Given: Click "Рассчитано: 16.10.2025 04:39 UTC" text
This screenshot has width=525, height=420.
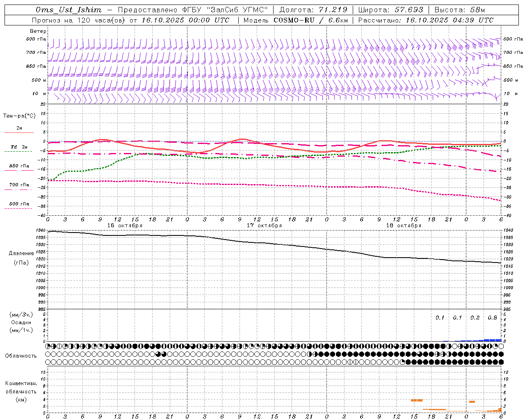Looking at the screenshot, I should [426, 20].
